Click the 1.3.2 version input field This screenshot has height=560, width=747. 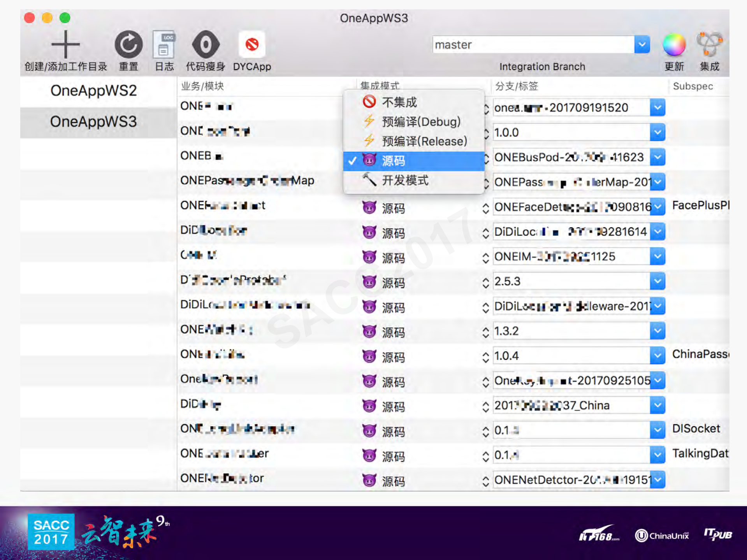click(x=570, y=331)
